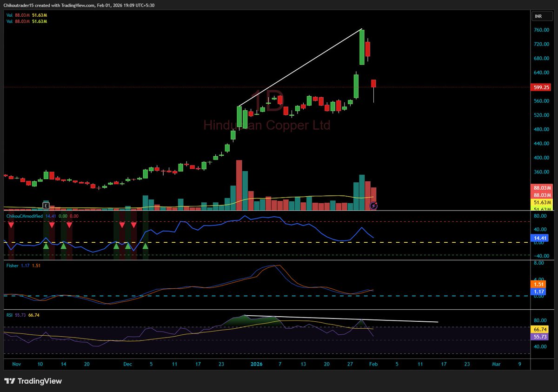This screenshot has height=392, width=558.
Task: Click the 14 date label on time axis
Action: [x=63, y=365]
